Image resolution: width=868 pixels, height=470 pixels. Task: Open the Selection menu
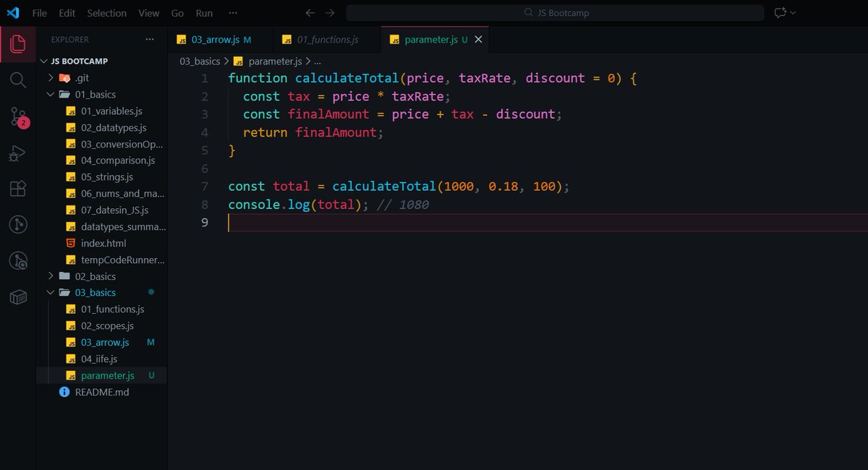point(106,13)
